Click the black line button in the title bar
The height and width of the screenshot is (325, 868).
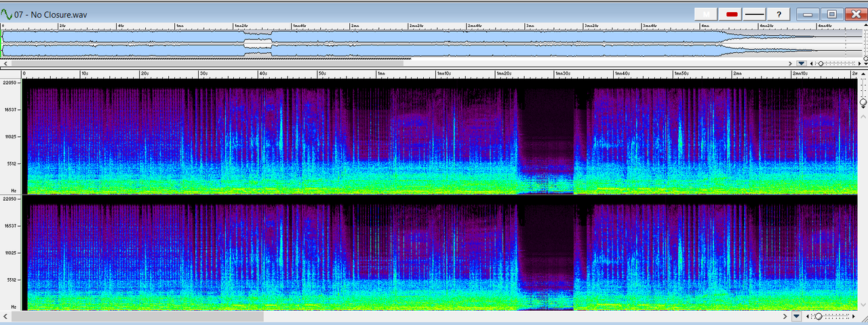tap(754, 14)
